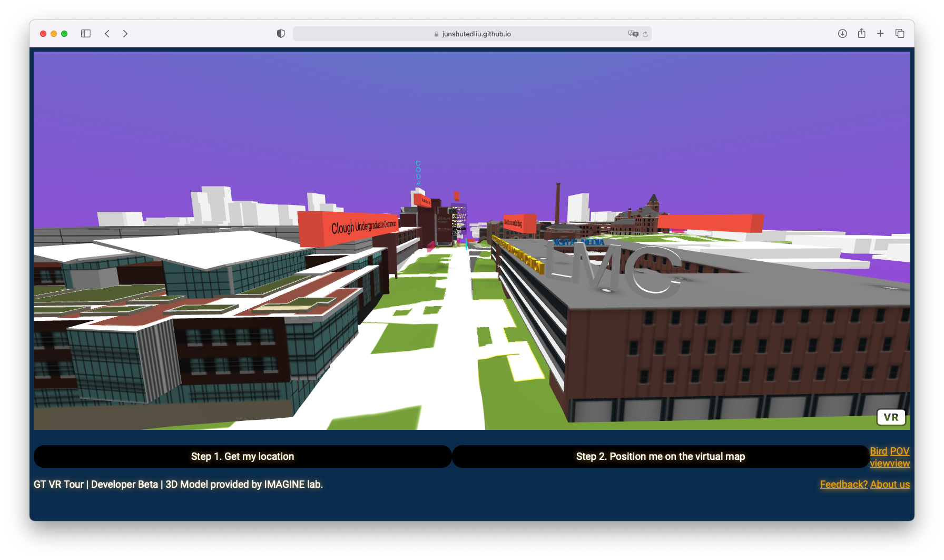The width and height of the screenshot is (944, 560).
Task: Open the Share menu
Action: (861, 34)
